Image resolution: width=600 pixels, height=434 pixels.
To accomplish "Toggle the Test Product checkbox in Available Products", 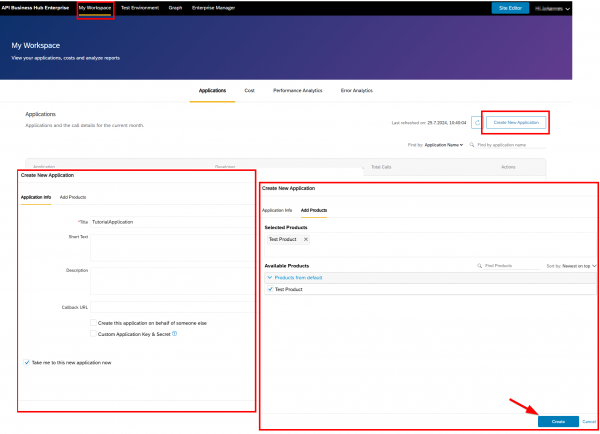I will pos(270,289).
